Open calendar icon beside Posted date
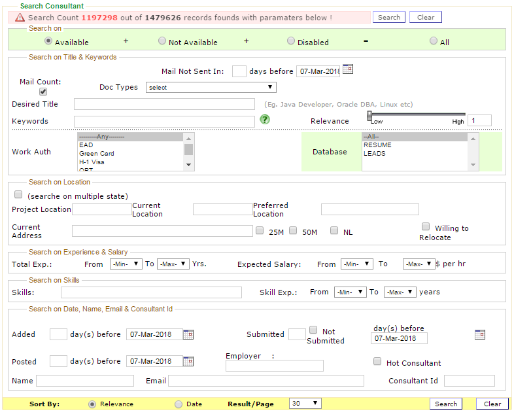This screenshot has height=420, width=514. click(188, 361)
